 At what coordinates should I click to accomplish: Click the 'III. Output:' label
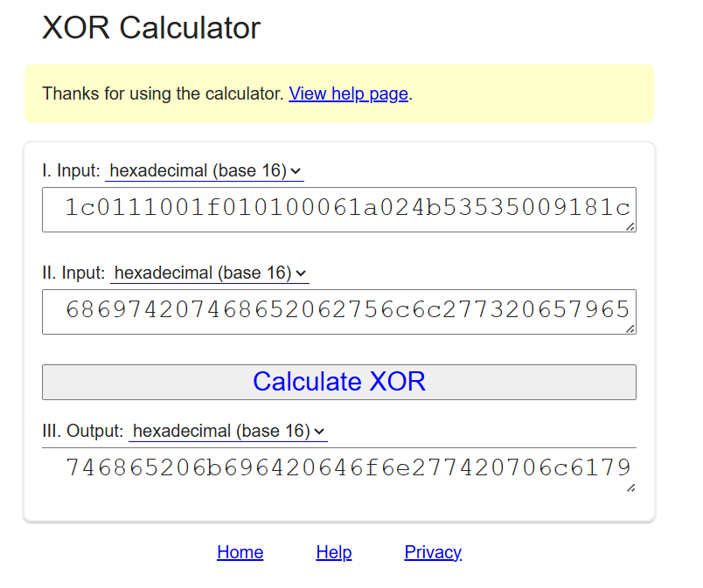tap(82, 431)
